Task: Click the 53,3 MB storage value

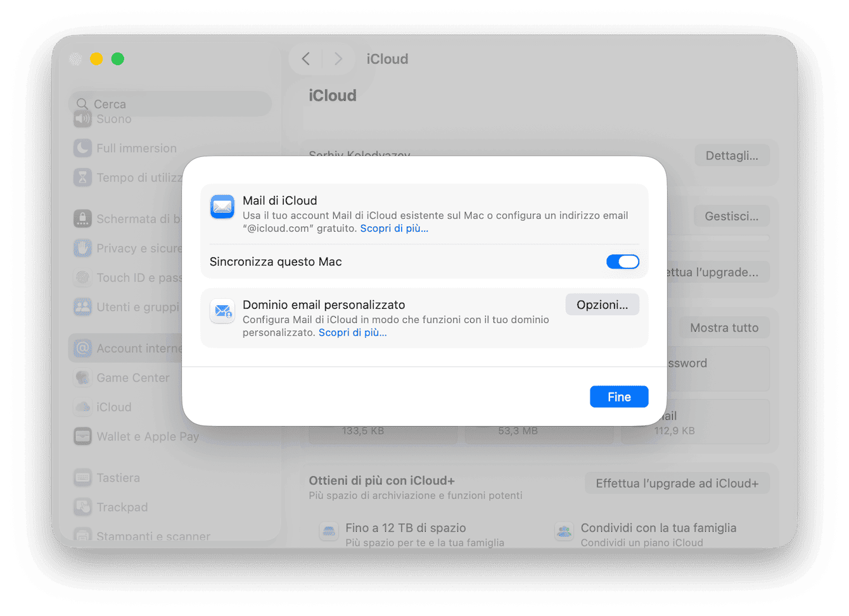Action: (518, 431)
